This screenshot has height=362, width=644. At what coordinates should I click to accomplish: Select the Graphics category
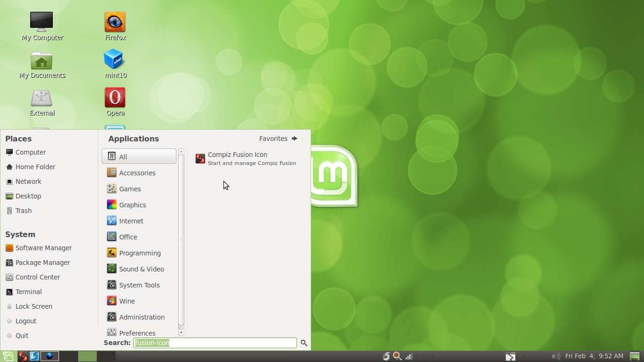132,205
